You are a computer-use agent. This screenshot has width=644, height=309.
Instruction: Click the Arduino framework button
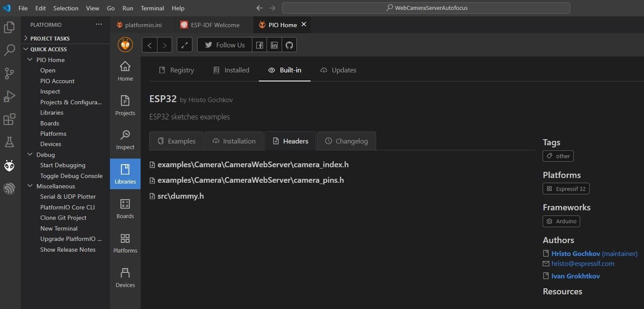click(x=561, y=221)
